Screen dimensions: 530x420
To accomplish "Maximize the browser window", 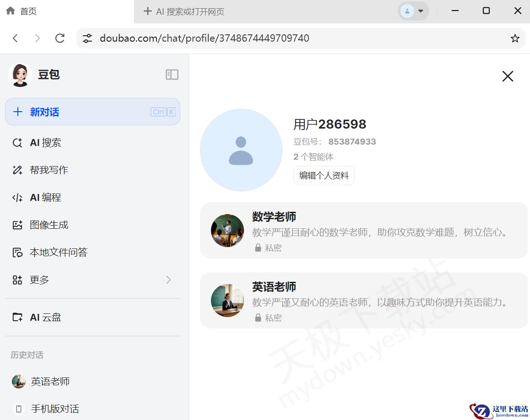I will click(x=486, y=11).
